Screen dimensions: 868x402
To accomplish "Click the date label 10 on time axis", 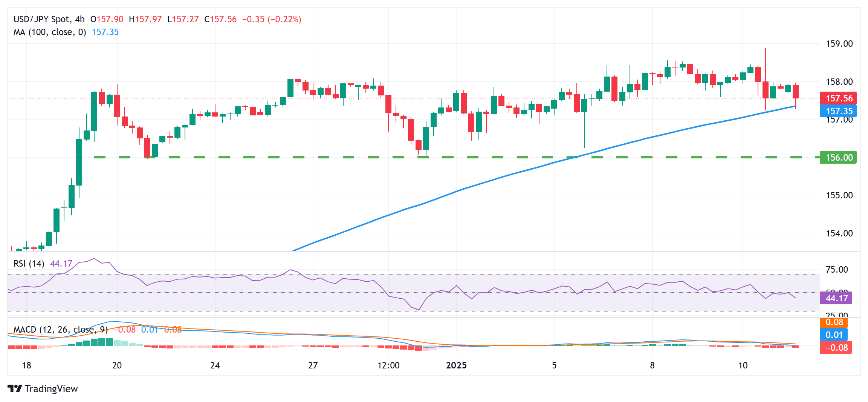I will tap(743, 365).
